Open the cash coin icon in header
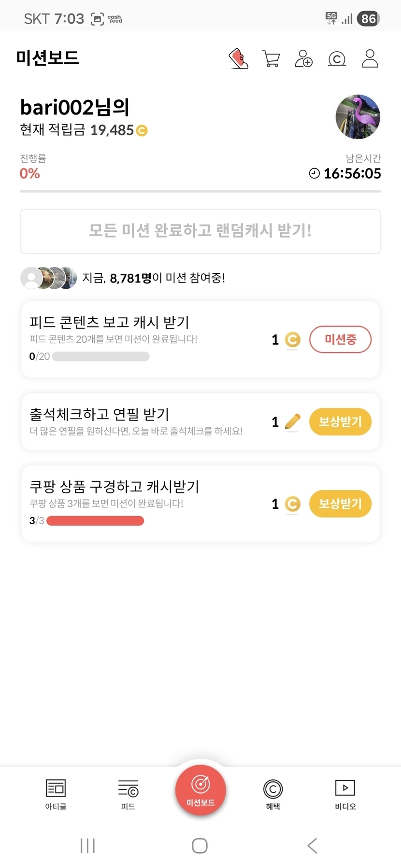The image size is (401, 868). [337, 59]
